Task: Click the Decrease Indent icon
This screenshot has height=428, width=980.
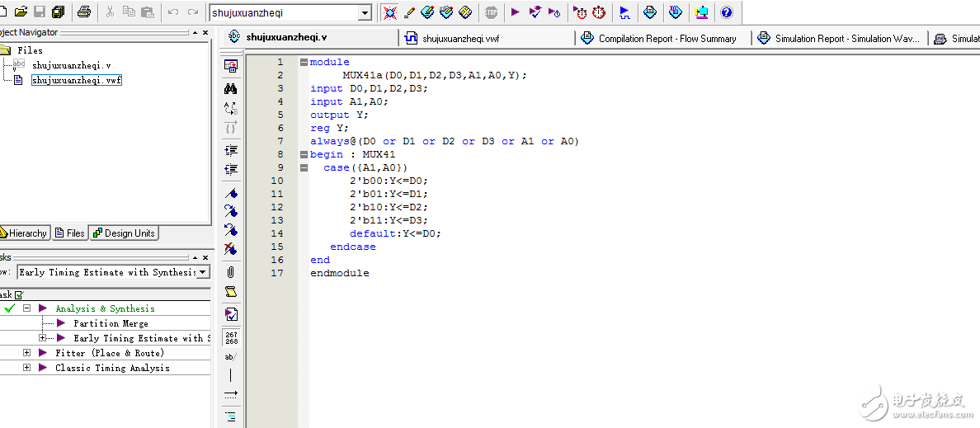Action: click(x=231, y=169)
